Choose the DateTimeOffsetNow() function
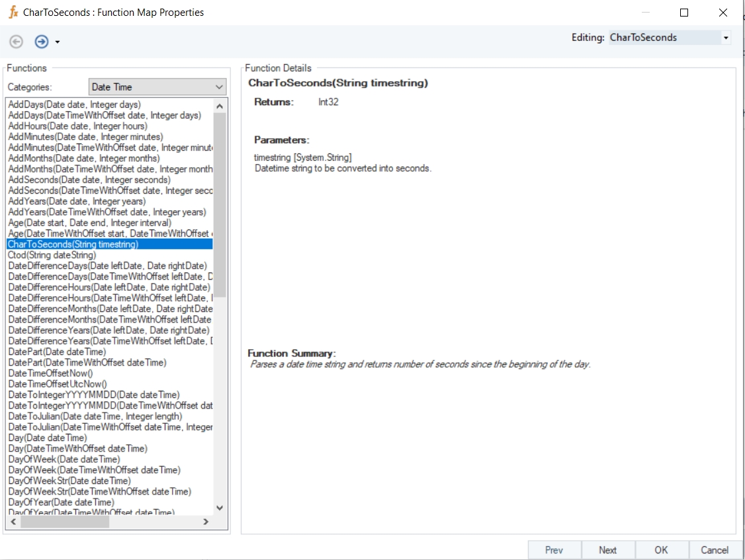 50,373
